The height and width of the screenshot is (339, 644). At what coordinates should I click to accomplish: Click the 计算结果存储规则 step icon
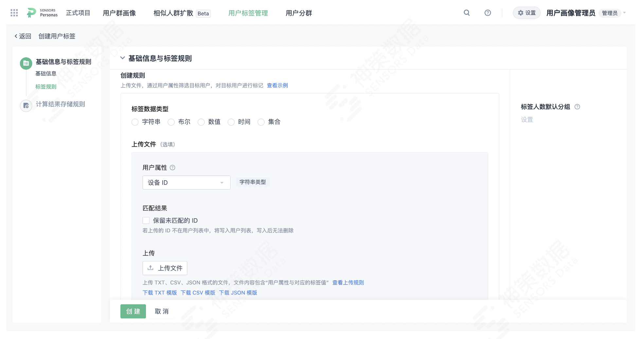pyautogui.click(x=26, y=106)
